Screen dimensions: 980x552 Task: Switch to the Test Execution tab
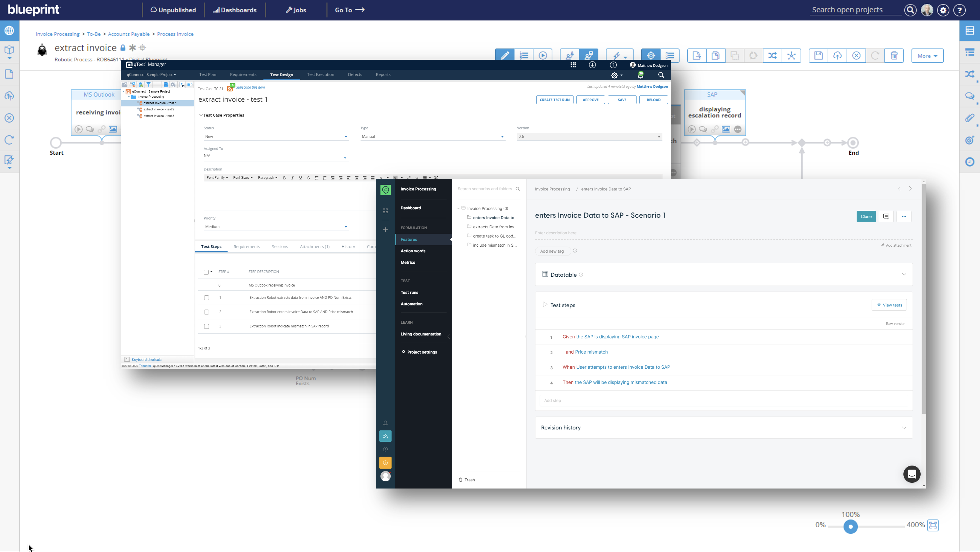[320, 74]
